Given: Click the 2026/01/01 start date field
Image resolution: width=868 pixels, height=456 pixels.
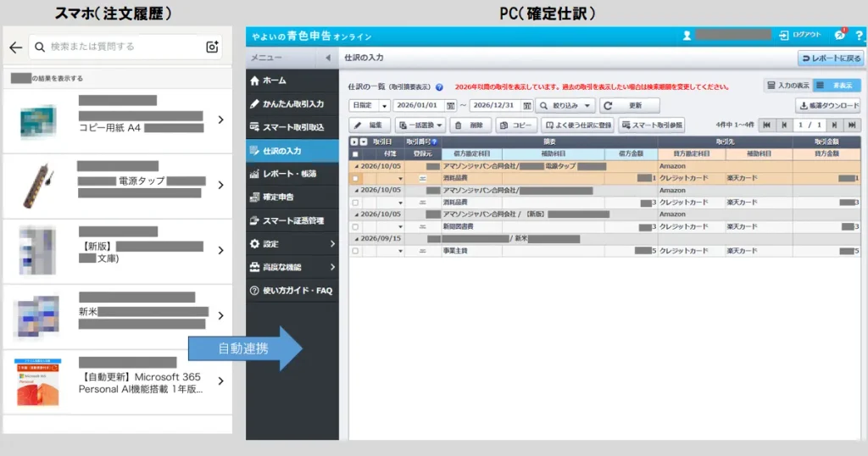Looking at the screenshot, I should 417,105.
